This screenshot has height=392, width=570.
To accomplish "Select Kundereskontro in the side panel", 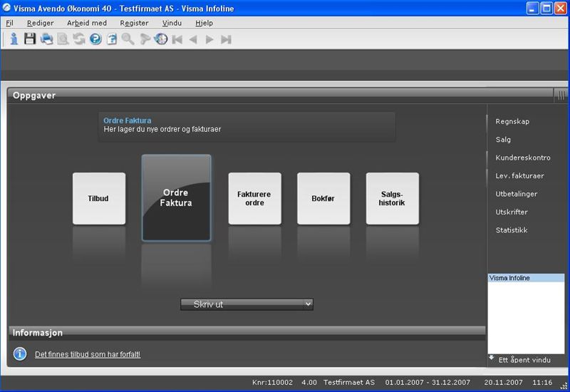I will point(523,158).
